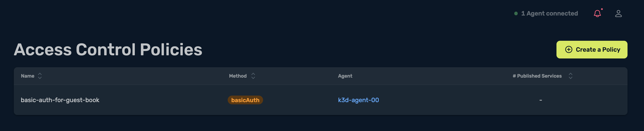Click the # Published Services header label

(x=537, y=76)
